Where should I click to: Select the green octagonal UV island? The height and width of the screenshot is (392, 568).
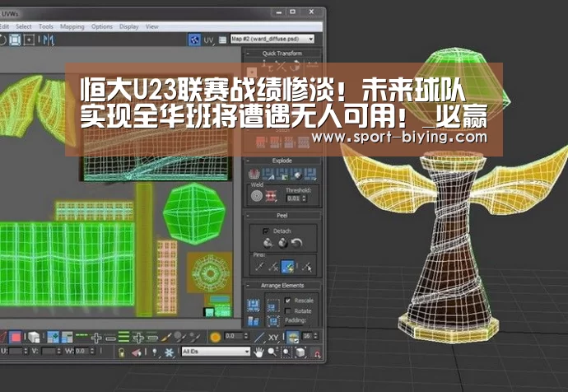click(x=194, y=213)
